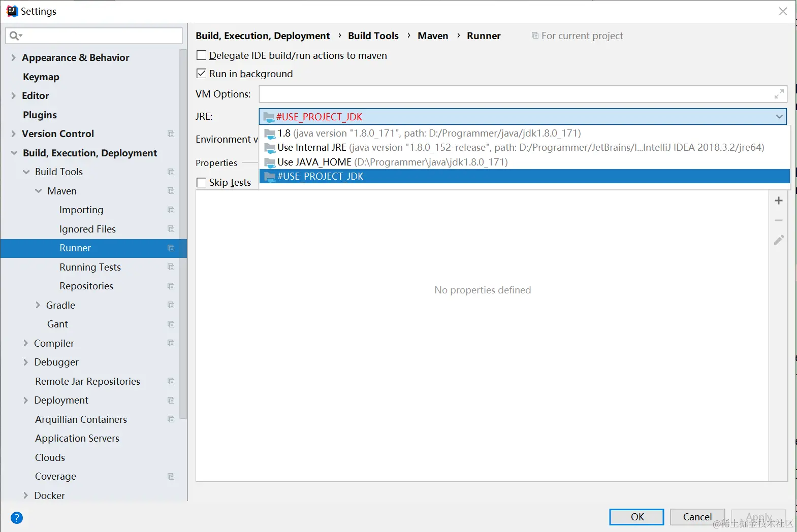This screenshot has width=797, height=532.
Task: Click Build, Execution, Deployment breadcrumb
Action: pos(263,36)
